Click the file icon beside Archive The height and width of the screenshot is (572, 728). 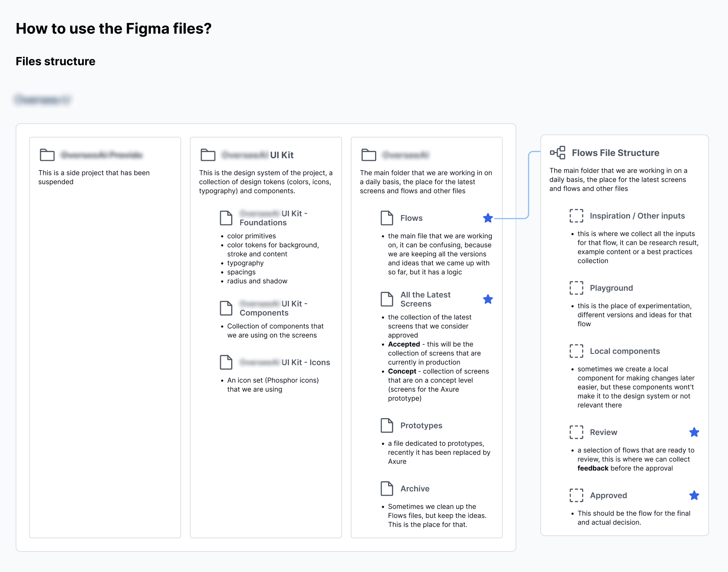pyautogui.click(x=387, y=489)
